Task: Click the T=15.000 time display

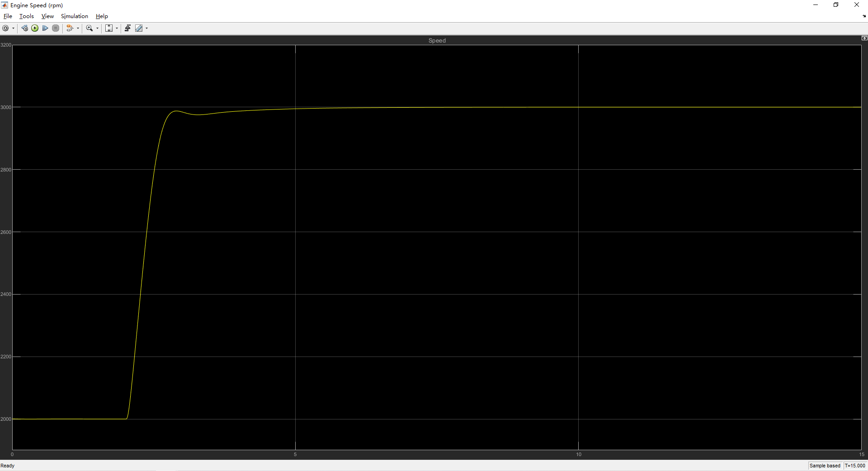Action: pos(854,466)
